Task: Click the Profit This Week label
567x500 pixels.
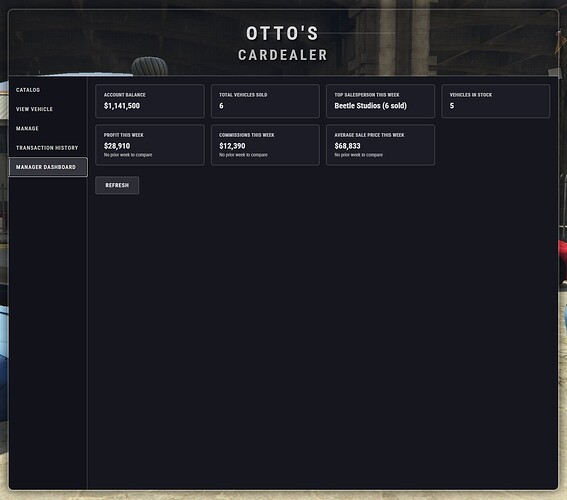Action: click(124, 135)
